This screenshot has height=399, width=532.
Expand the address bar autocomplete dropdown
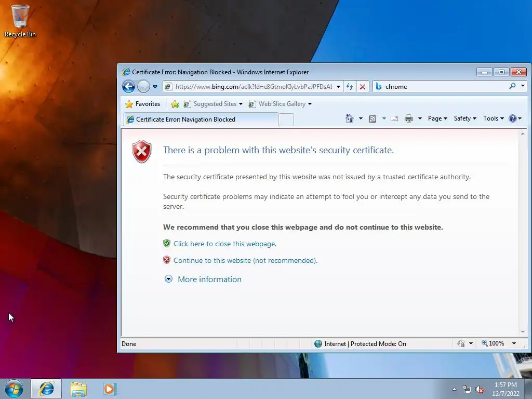click(x=339, y=87)
